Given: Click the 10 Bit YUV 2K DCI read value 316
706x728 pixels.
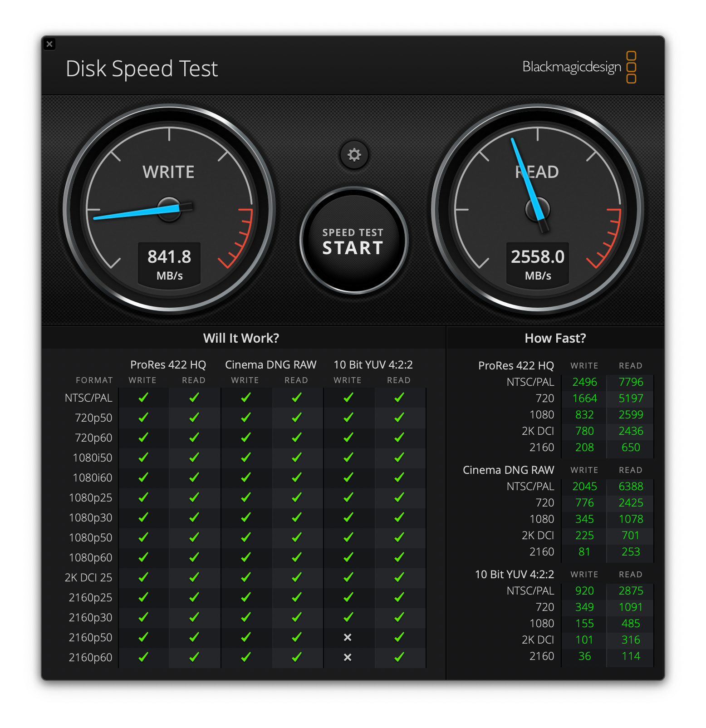Looking at the screenshot, I should 631,640.
